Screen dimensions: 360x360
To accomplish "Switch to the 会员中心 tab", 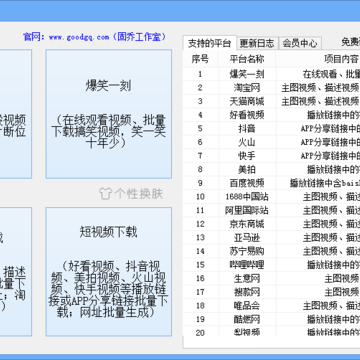I will [x=300, y=43].
